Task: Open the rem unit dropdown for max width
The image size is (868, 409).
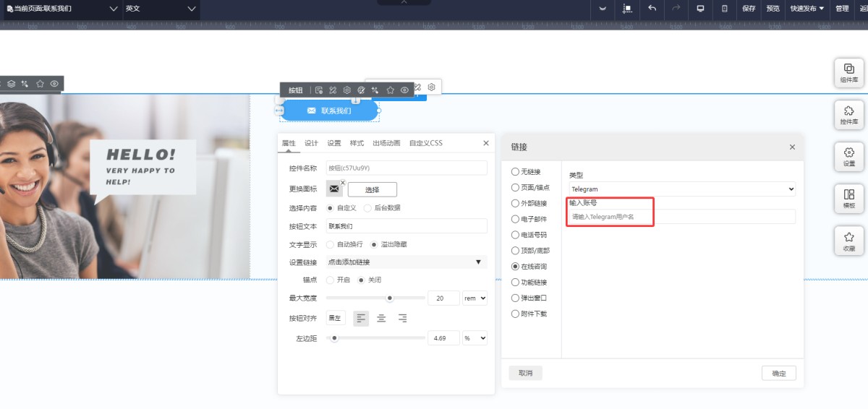Action: (x=475, y=298)
